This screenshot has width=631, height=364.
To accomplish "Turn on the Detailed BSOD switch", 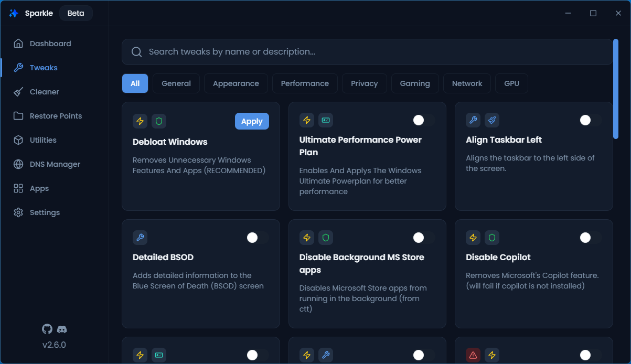I will (258, 238).
